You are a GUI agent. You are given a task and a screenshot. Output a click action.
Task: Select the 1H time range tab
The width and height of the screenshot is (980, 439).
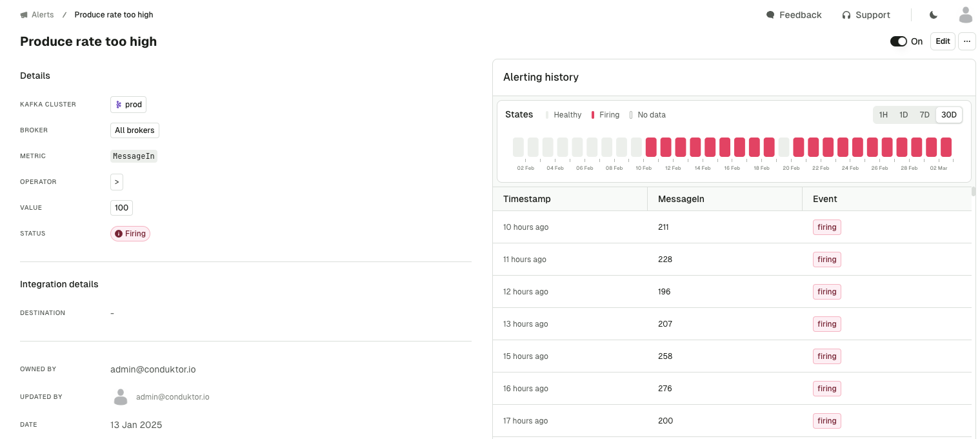click(883, 115)
